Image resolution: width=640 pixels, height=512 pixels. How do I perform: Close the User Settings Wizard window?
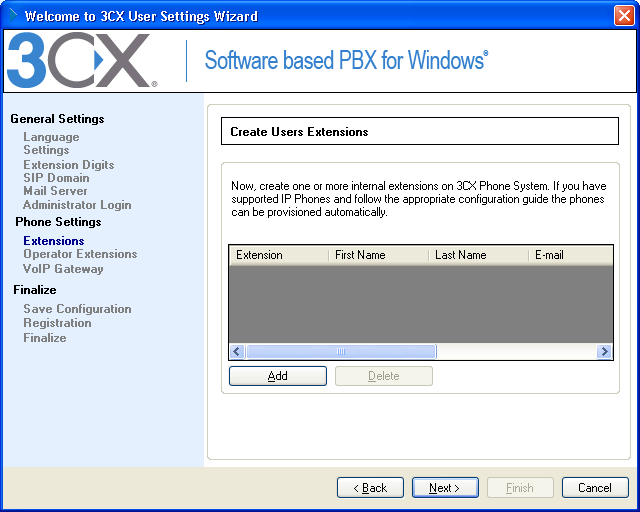click(x=622, y=15)
